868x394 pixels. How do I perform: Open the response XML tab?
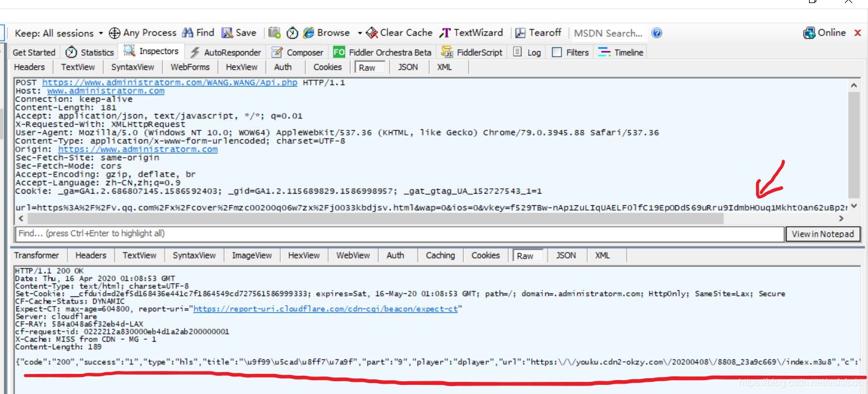click(x=602, y=256)
